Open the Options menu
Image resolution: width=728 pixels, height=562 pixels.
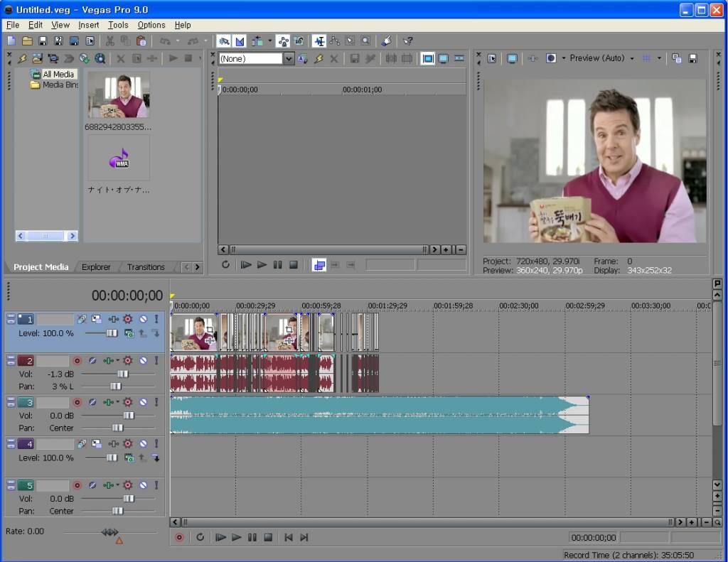coord(151,25)
